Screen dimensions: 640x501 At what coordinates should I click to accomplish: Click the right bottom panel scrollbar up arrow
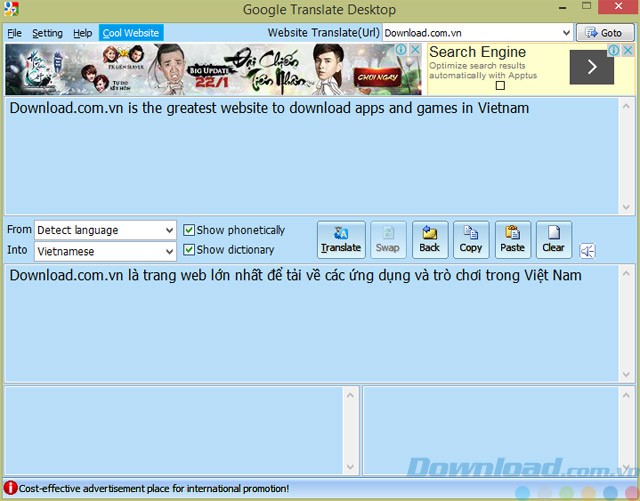[627, 395]
